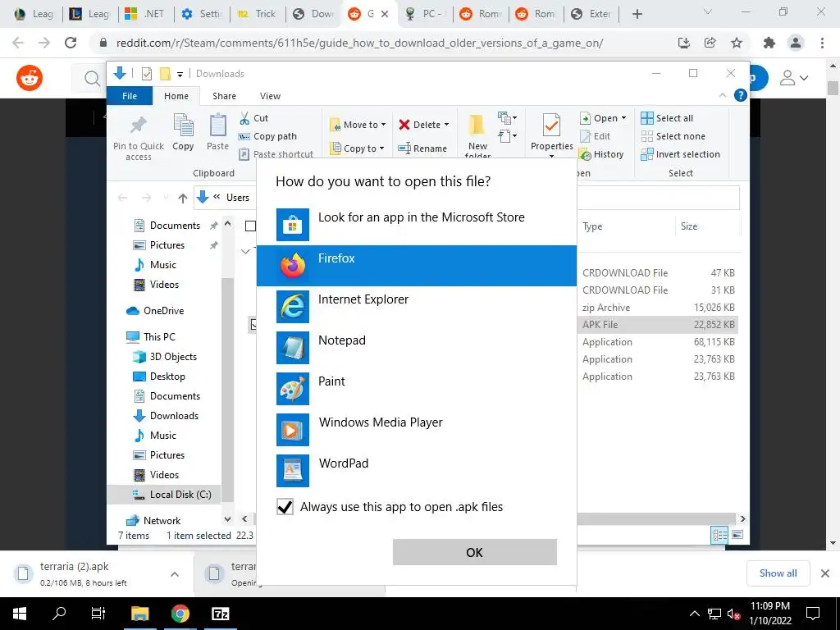
Task: Expand the Open dropdown in ribbon
Action: tap(623, 118)
